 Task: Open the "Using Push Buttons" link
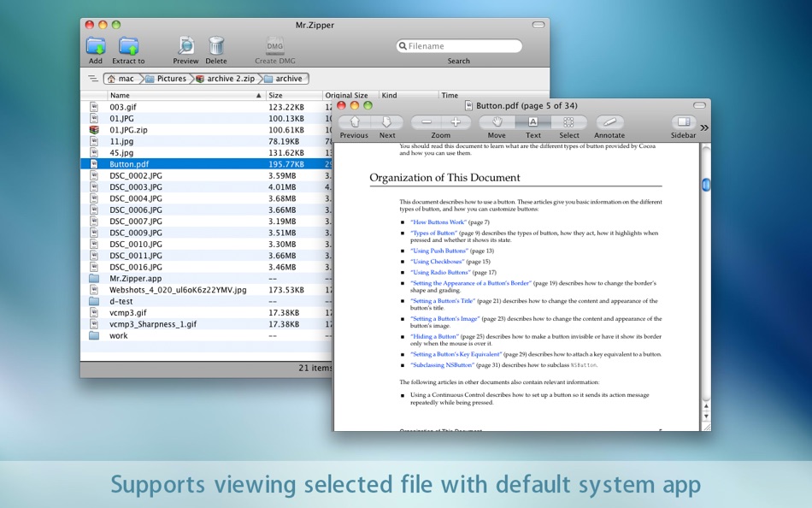(439, 251)
